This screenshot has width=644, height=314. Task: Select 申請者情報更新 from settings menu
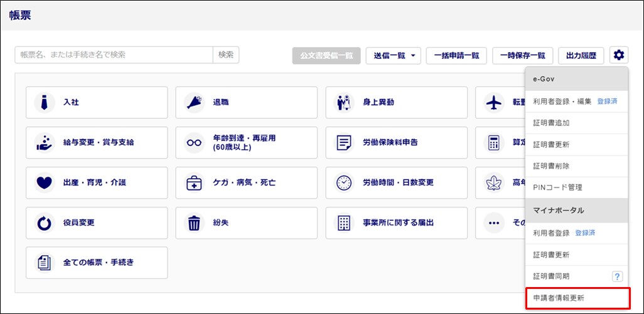(576, 298)
